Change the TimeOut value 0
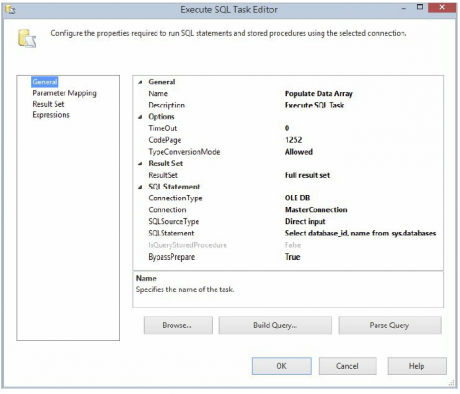 coord(287,128)
